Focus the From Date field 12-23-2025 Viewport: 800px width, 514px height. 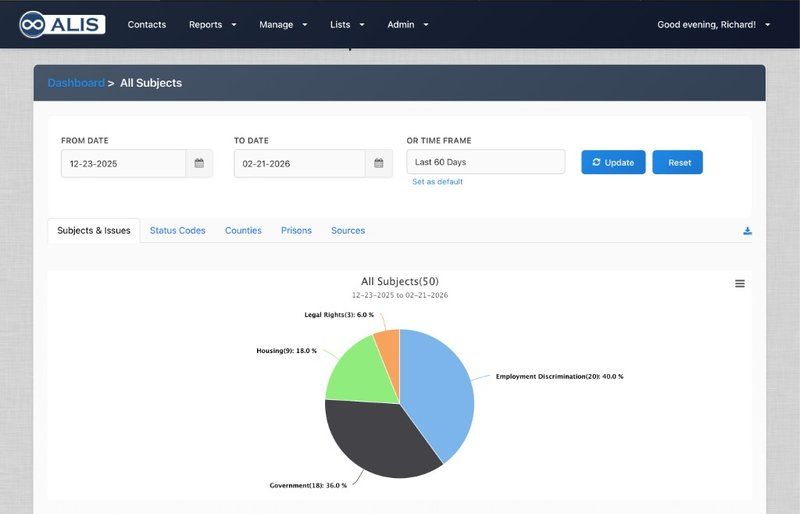coord(123,163)
